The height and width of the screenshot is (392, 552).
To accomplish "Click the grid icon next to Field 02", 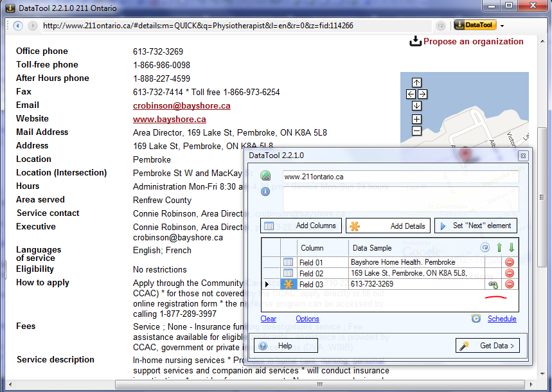I will [x=290, y=271].
